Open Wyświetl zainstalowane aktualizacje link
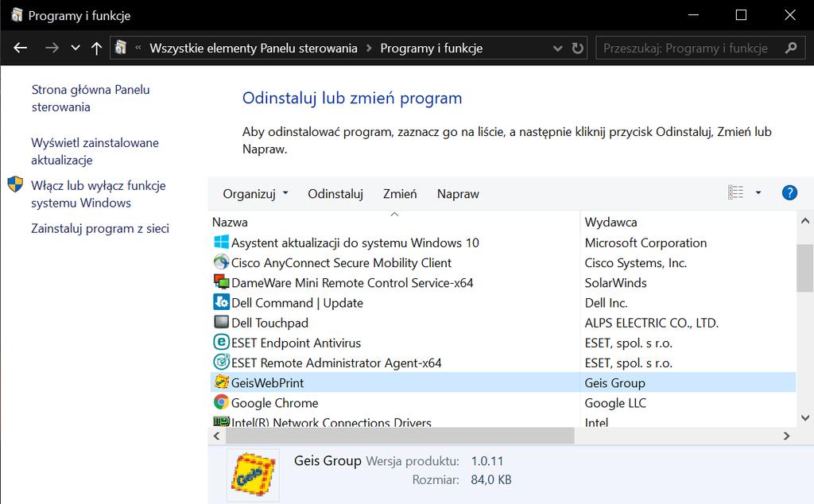 95,151
